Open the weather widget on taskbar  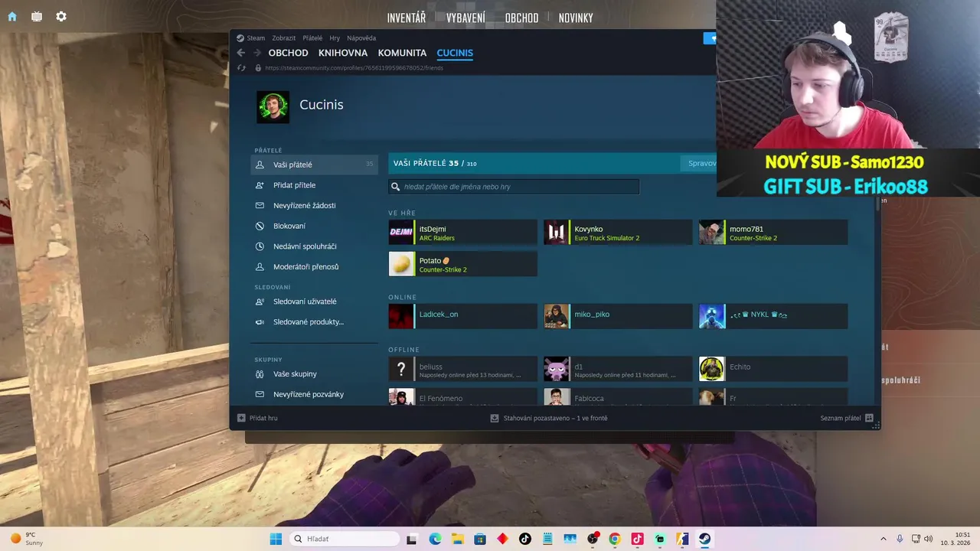pyautogui.click(x=27, y=539)
